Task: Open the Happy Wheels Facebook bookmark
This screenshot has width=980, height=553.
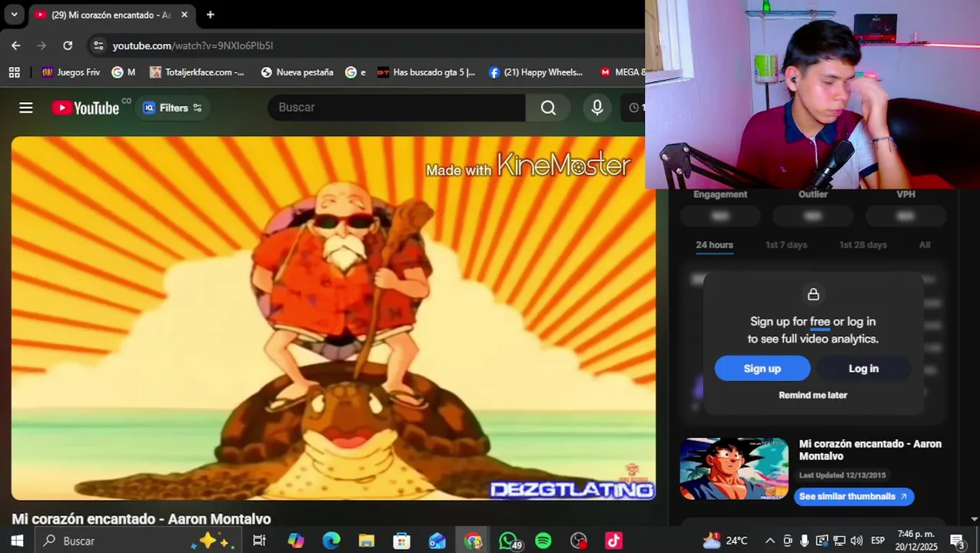Action: pyautogui.click(x=536, y=72)
